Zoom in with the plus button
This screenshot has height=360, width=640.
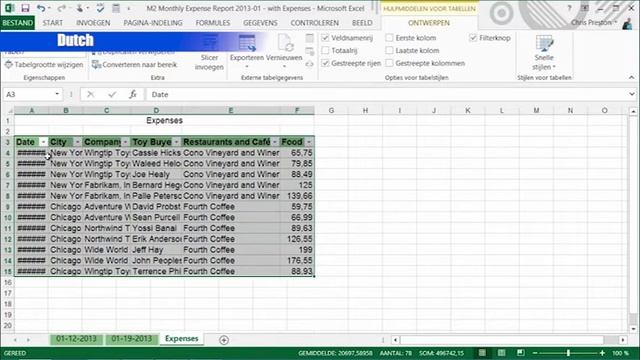(602, 353)
